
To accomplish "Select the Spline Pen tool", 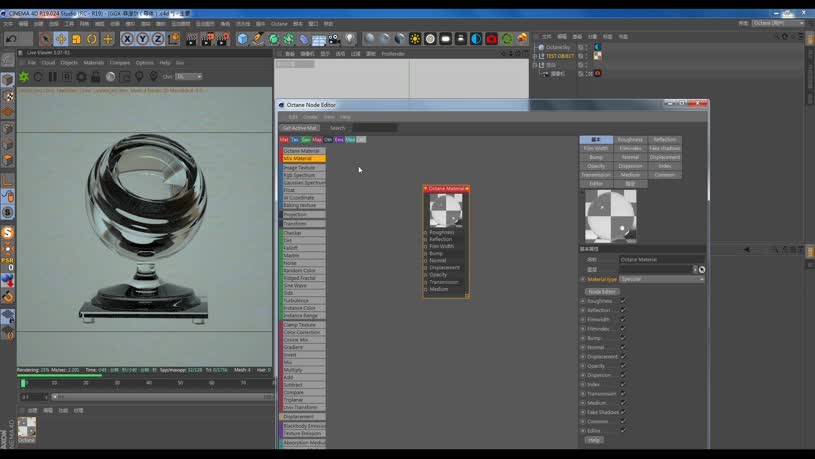I will pyautogui.click(x=258, y=39).
